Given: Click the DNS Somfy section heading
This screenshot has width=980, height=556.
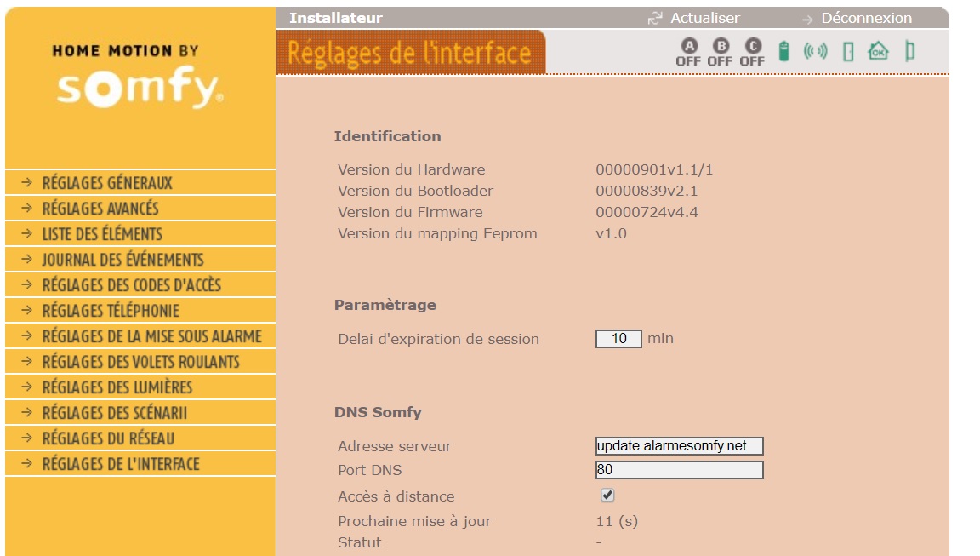Looking at the screenshot, I should [x=378, y=412].
